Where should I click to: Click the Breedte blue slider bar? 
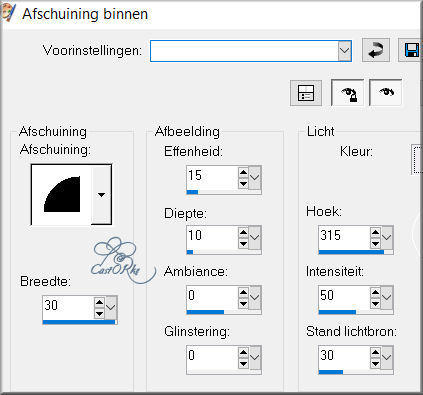(79, 322)
